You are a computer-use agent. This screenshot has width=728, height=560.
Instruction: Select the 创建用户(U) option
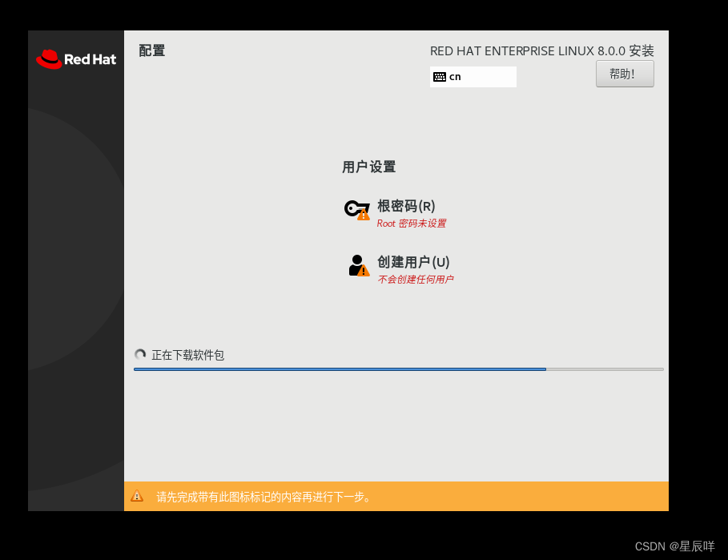pos(413,262)
